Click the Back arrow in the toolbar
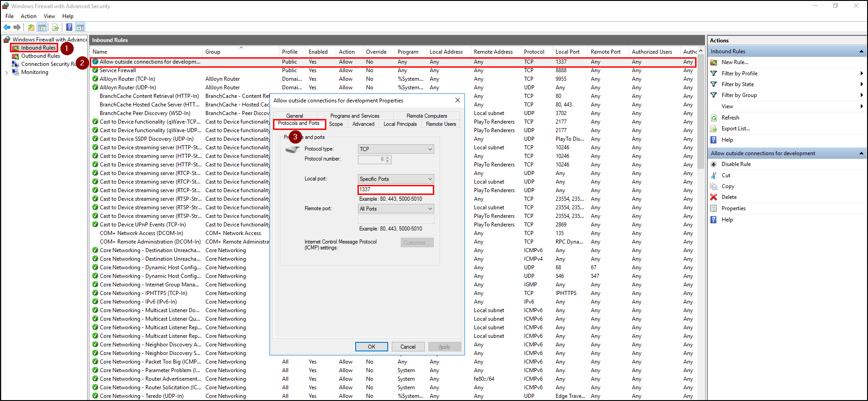The image size is (868, 401). [7, 28]
